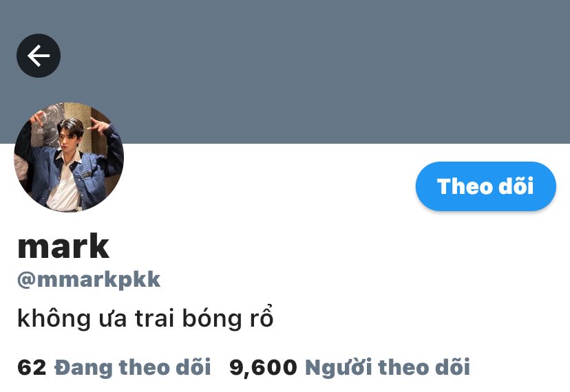Open the Đang theo dõi following list
Screen dimensions: 570x392
[132, 367]
